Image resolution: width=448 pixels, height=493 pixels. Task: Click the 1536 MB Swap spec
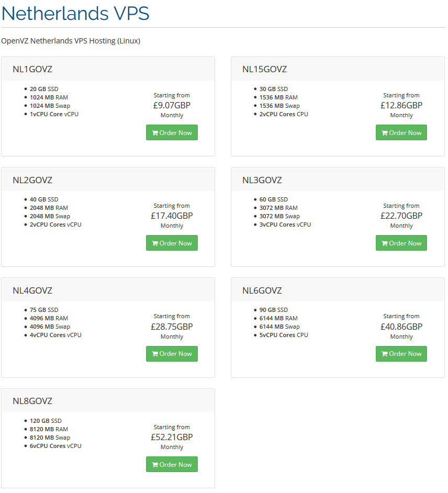click(x=279, y=106)
